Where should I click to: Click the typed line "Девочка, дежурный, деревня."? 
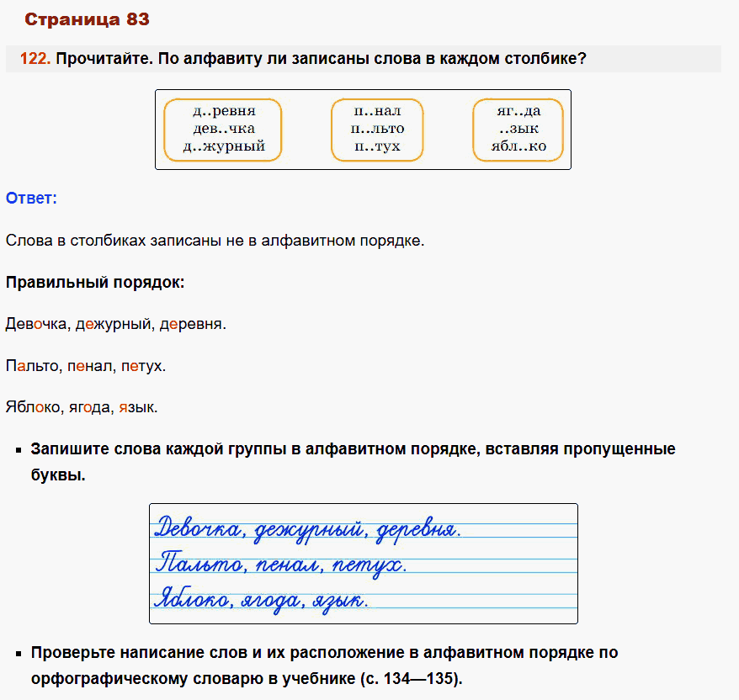coord(116,324)
